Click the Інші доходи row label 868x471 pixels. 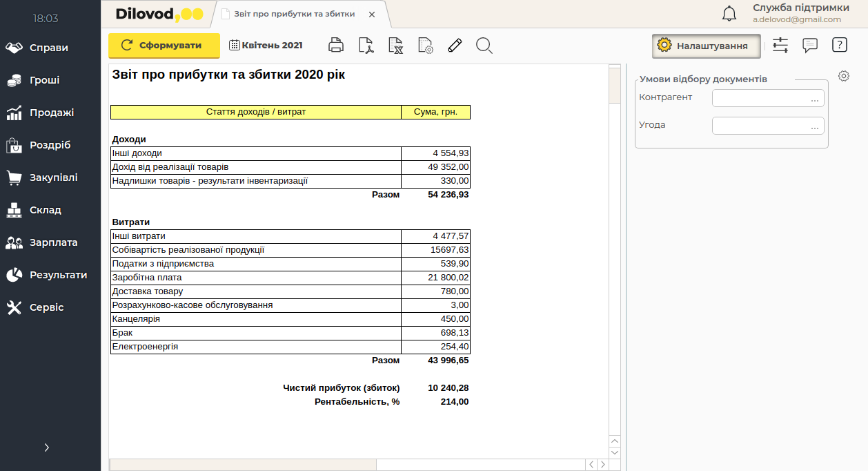click(137, 153)
